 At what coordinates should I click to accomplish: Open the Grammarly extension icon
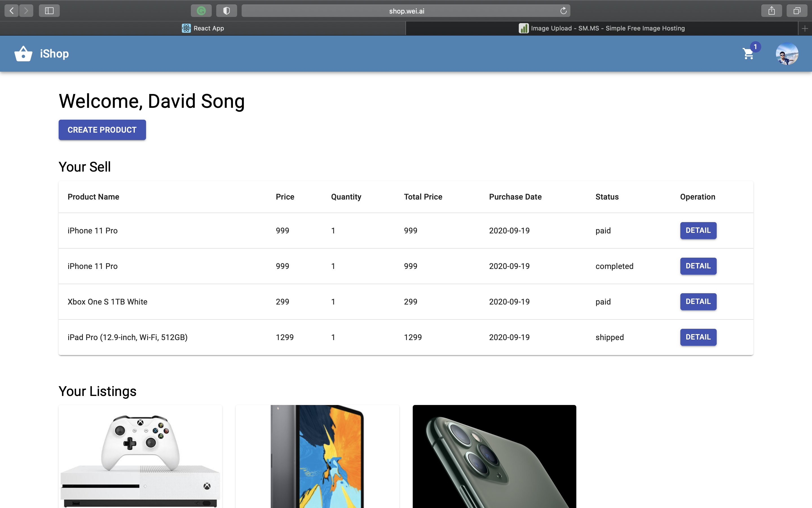(201, 11)
